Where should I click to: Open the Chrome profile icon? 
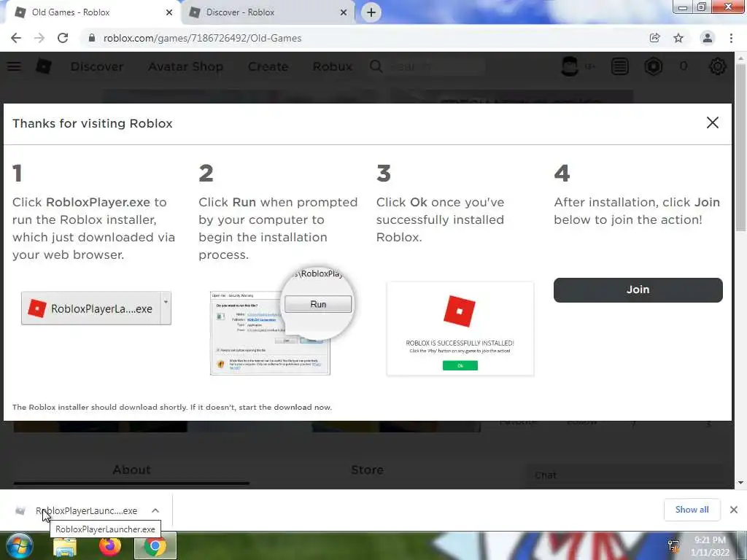(708, 38)
